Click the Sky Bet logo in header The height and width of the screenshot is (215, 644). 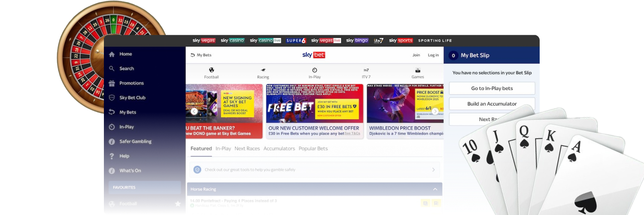(314, 55)
